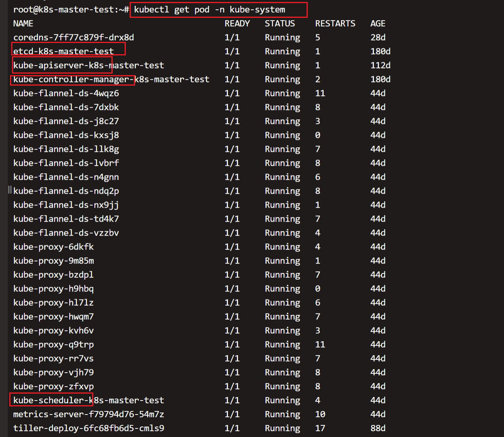Select pod kube-proxy-hwqm7
The height and width of the screenshot is (437, 504).
click(x=53, y=317)
